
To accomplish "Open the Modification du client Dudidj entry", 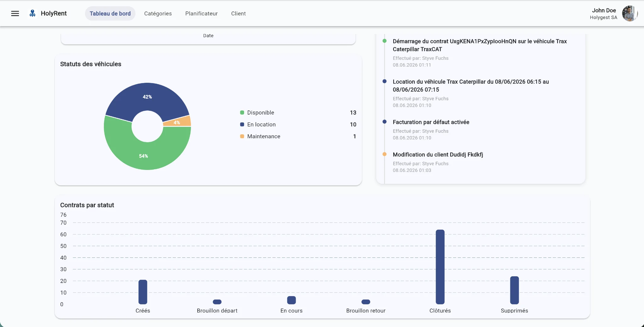I will 438,155.
